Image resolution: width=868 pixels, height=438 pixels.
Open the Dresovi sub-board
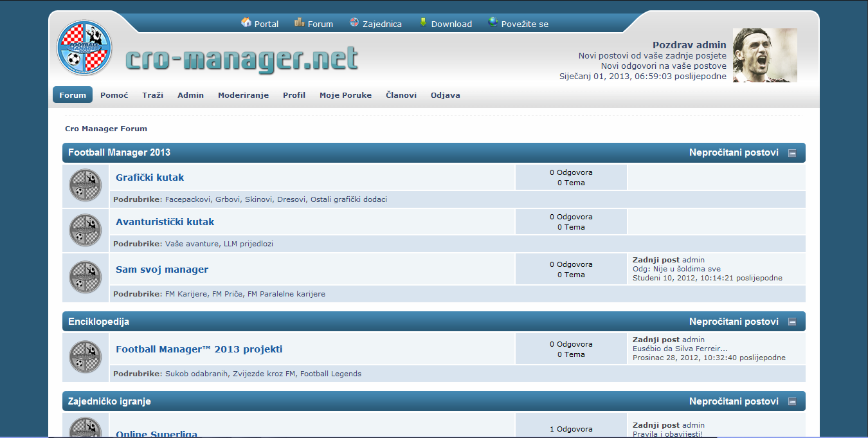pyautogui.click(x=291, y=199)
